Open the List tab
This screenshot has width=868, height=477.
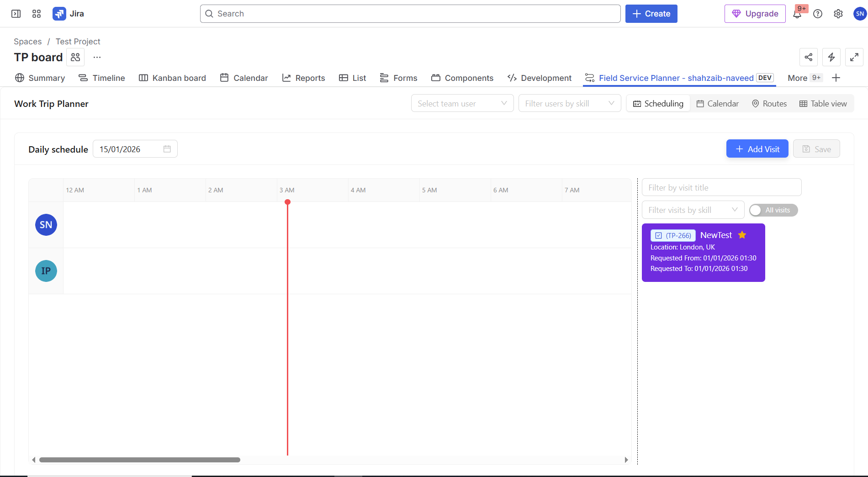click(x=352, y=78)
